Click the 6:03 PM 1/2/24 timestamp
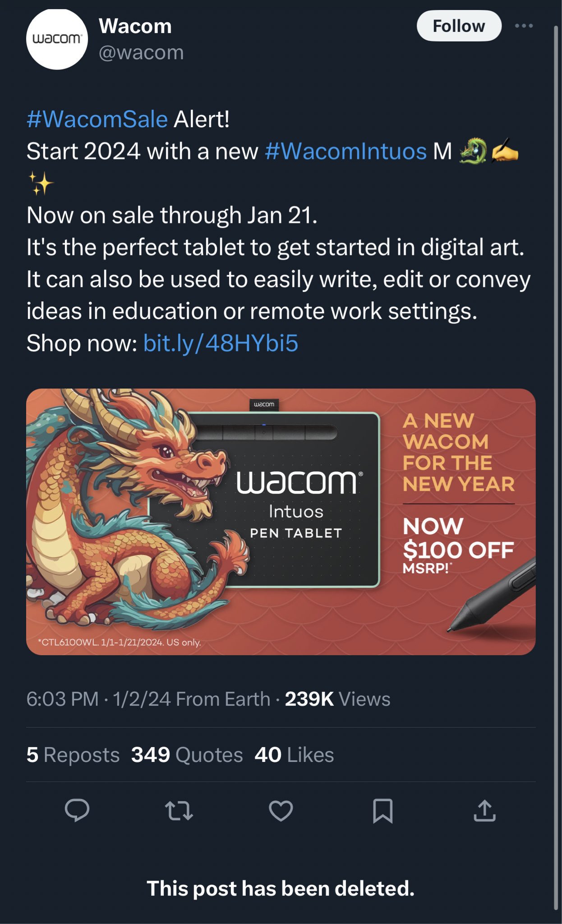Viewport: 562px width, 924px height. point(99,699)
